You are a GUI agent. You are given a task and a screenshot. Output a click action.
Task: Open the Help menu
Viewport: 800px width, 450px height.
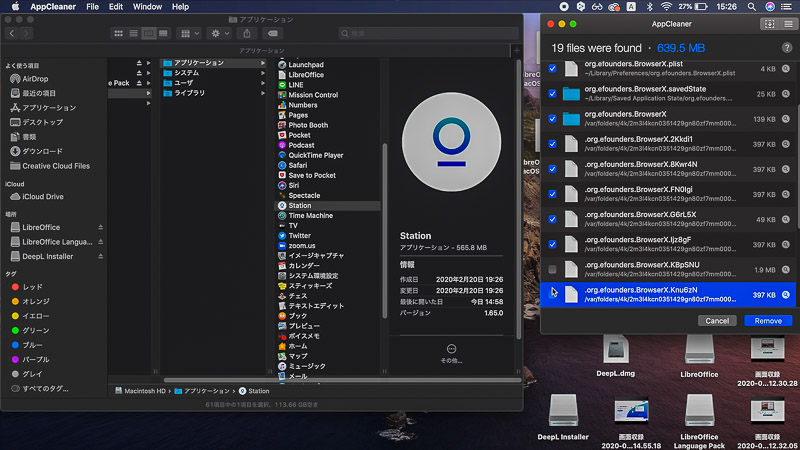point(180,7)
